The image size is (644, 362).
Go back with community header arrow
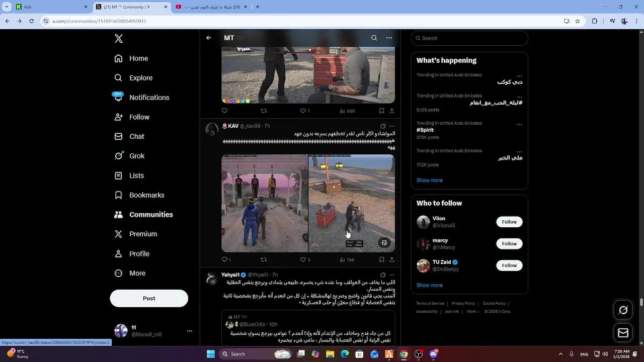(209, 38)
